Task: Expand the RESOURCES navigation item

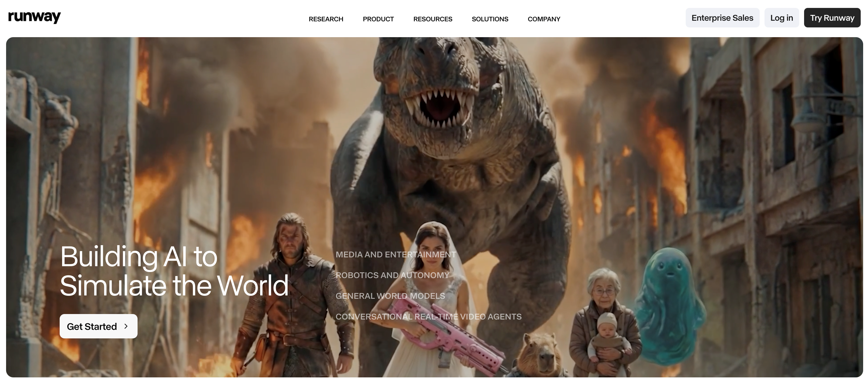Action: [432, 19]
